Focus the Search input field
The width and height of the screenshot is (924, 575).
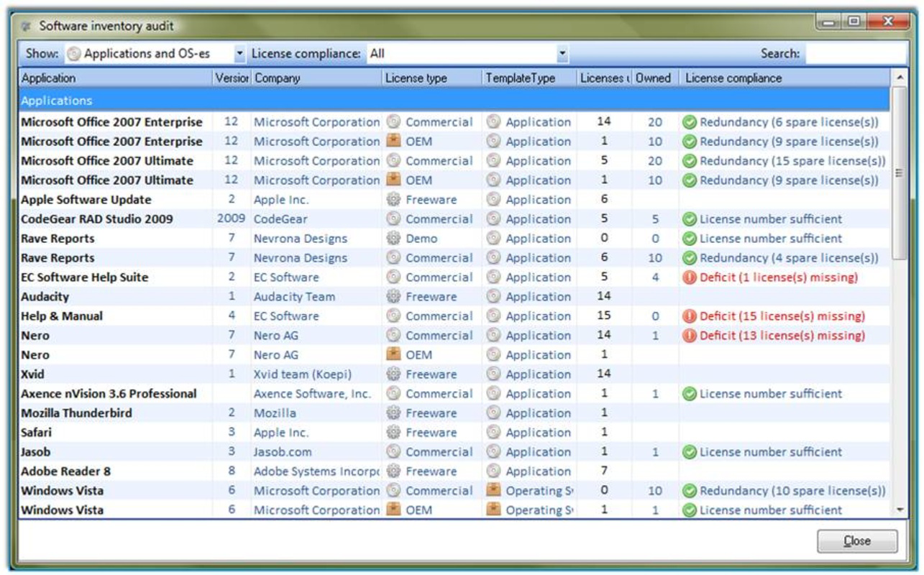click(x=855, y=53)
